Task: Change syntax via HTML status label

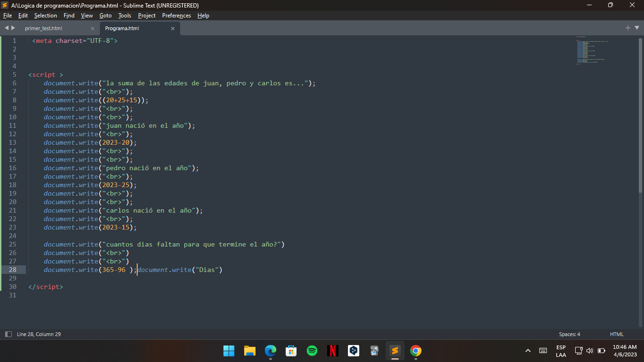Action: 617,334
